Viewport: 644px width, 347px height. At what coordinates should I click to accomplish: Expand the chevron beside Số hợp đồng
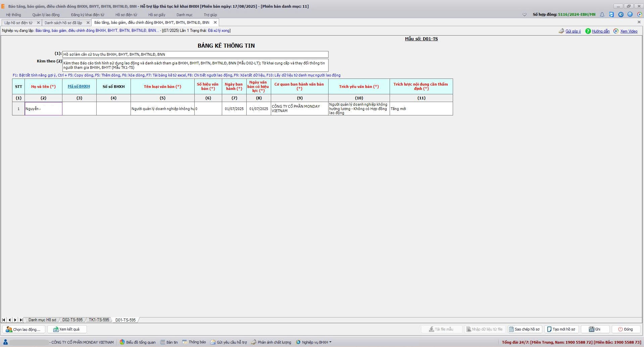point(525,14)
